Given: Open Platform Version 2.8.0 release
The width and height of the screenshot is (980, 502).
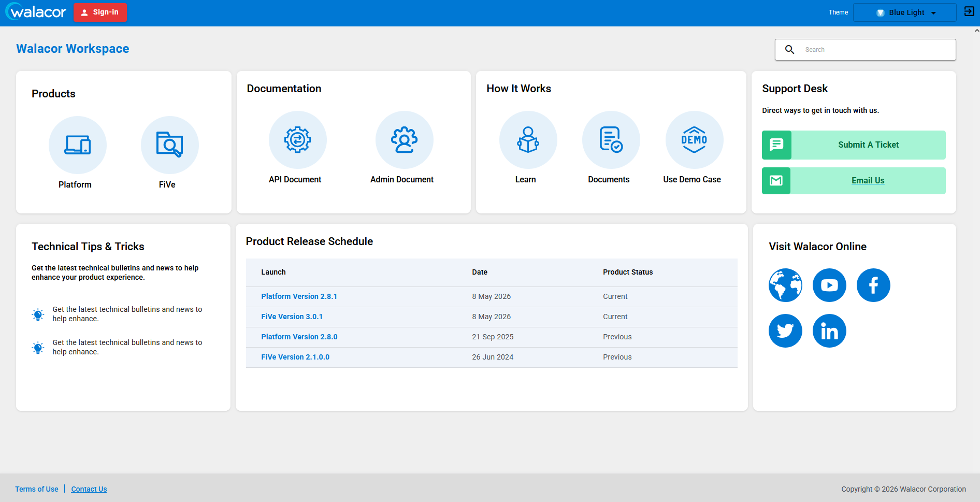Looking at the screenshot, I should (299, 337).
